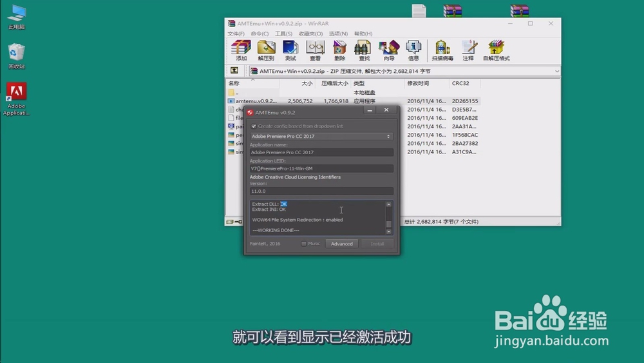Minimize the AMTEmu window
Image resolution: width=644 pixels, height=363 pixels.
tap(370, 110)
